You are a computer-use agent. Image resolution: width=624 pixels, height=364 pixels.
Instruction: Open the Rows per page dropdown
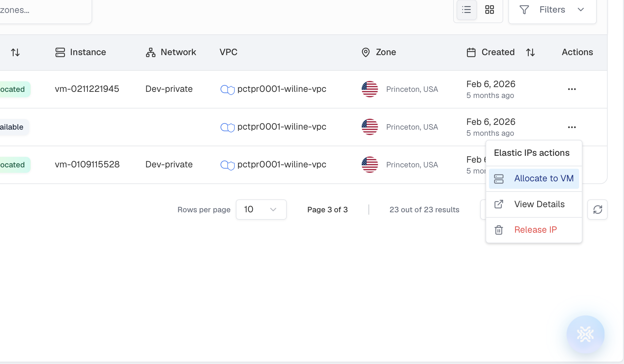pos(261,210)
